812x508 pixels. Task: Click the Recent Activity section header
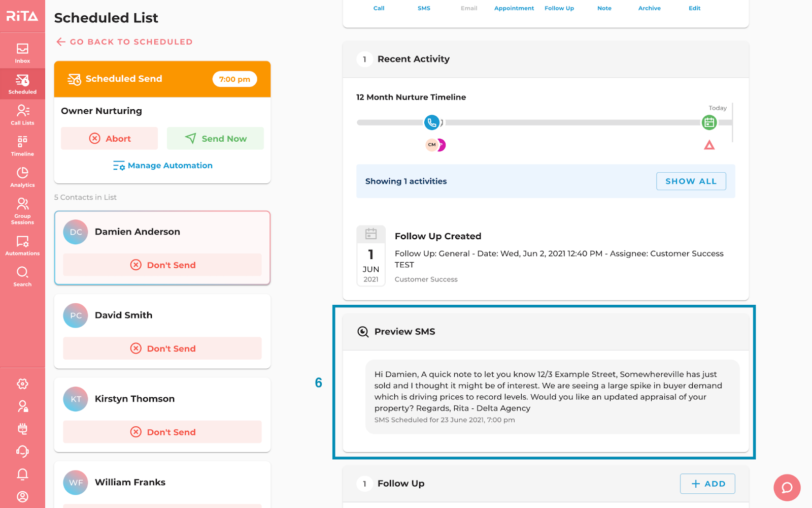(x=546, y=59)
